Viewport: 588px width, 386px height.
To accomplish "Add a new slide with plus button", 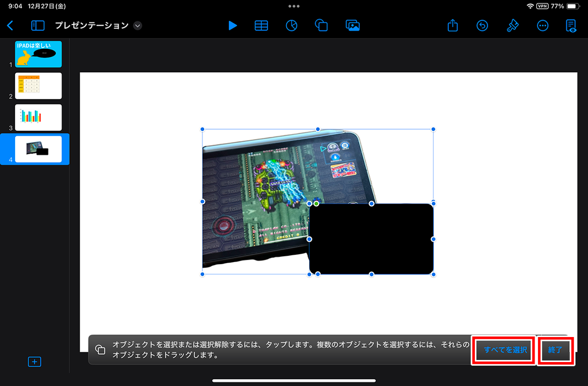I will coord(34,362).
